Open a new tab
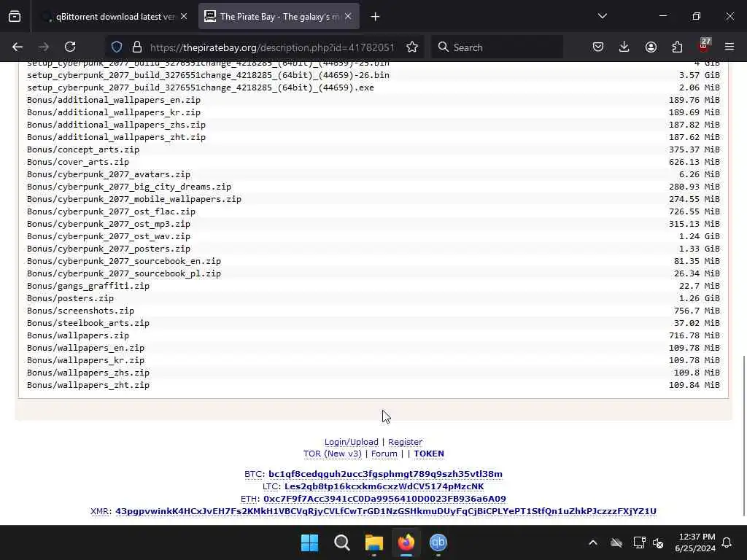This screenshot has height=560, width=747. 376,17
